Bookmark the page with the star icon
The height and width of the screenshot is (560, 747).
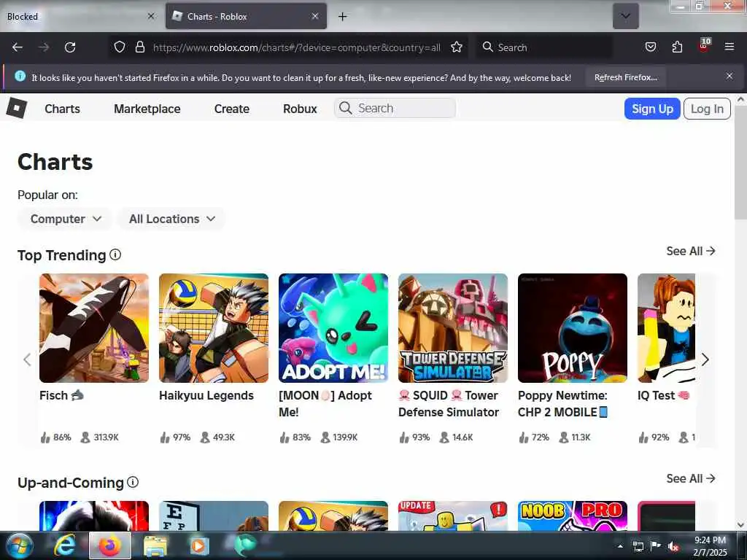pos(457,47)
